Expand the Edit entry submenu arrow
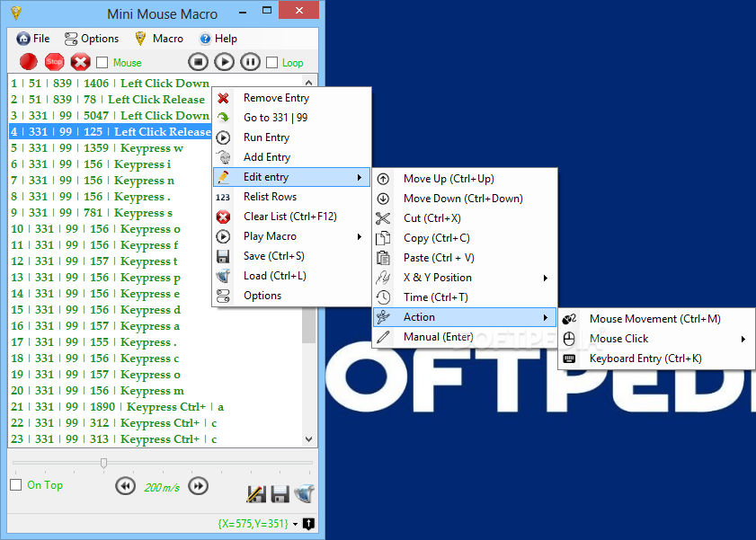This screenshot has height=540, width=756. (360, 177)
